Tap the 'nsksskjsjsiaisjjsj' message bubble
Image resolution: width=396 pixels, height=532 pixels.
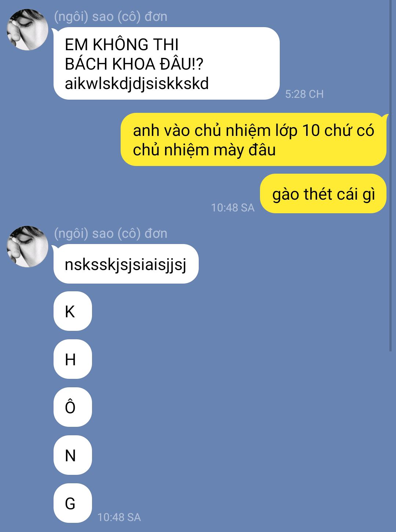[x=126, y=264]
